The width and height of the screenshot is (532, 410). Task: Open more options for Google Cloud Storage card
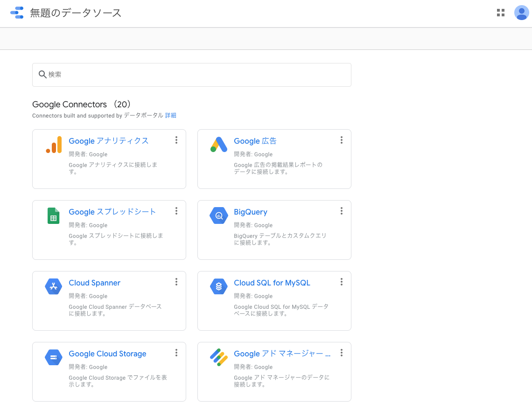pos(176,353)
